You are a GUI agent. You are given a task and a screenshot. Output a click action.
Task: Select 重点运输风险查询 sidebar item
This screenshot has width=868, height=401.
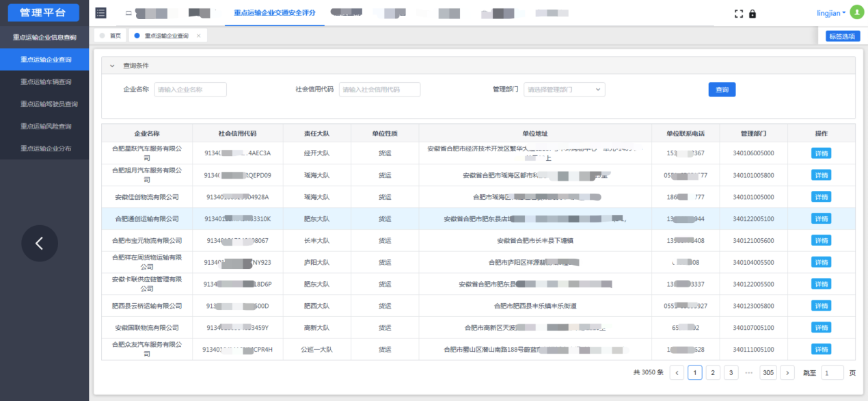[x=45, y=126]
